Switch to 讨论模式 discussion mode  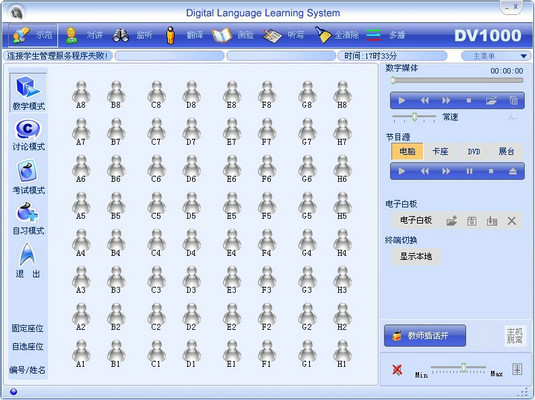click(29, 135)
